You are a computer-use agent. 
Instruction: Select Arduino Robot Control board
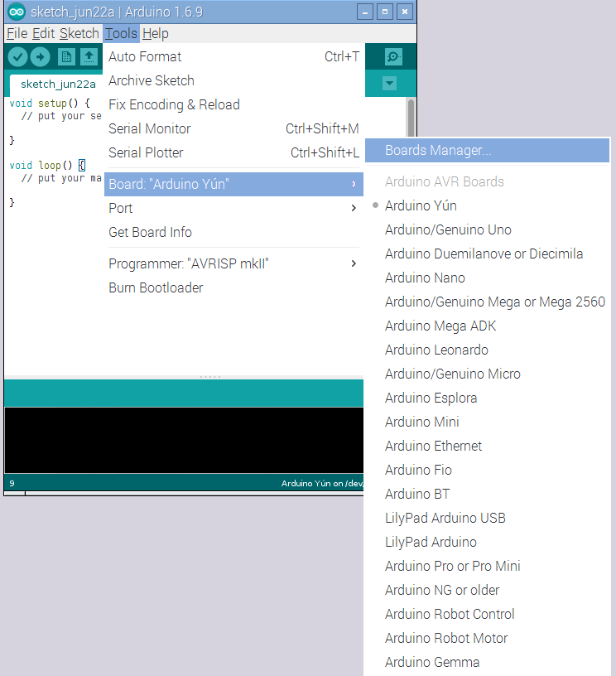pyautogui.click(x=487, y=614)
